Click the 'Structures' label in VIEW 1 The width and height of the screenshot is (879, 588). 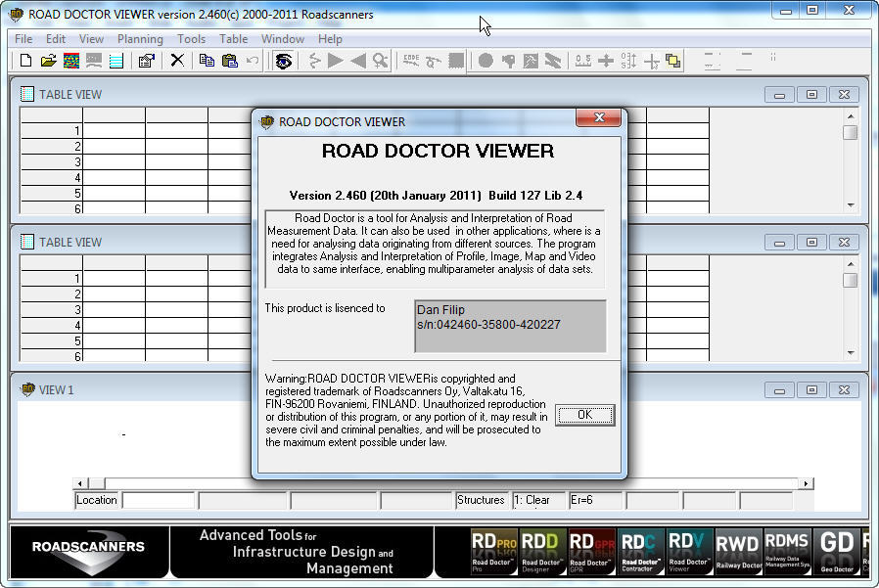click(x=481, y=500)
